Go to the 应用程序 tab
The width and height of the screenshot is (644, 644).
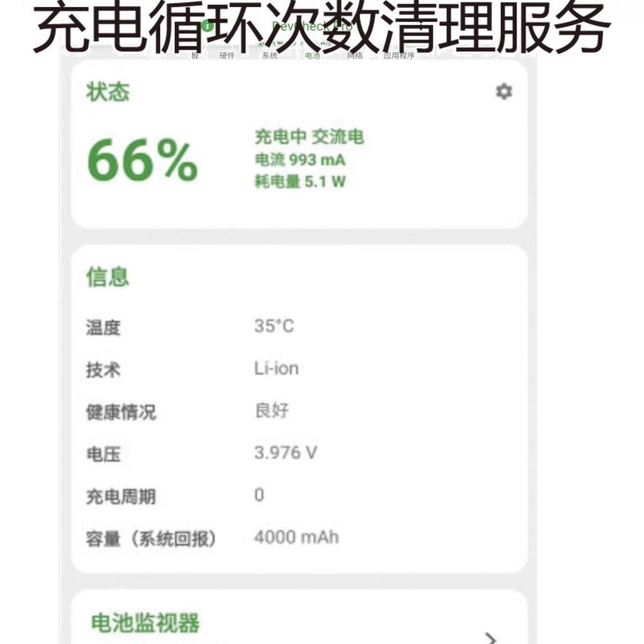tap(399, 56)
